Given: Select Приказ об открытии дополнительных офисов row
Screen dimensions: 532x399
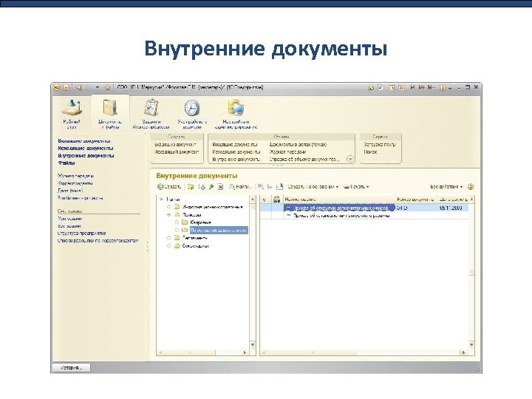Looking at the screenshot, I should (364, 208).
